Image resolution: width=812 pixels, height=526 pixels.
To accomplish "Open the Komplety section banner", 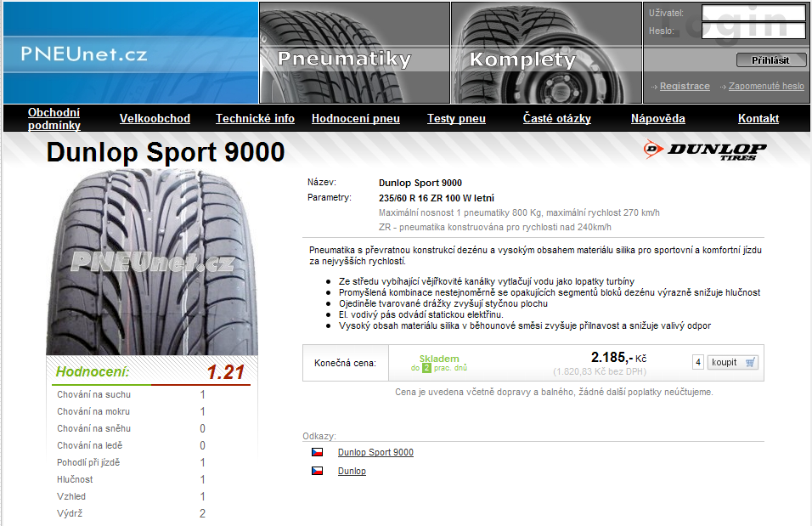I will coord(547,53).
